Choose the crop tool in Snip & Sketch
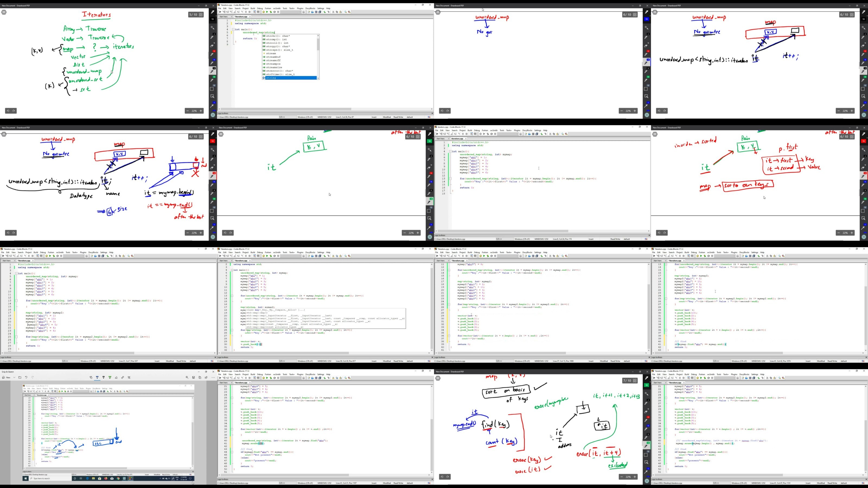 [x=129, y=378]
